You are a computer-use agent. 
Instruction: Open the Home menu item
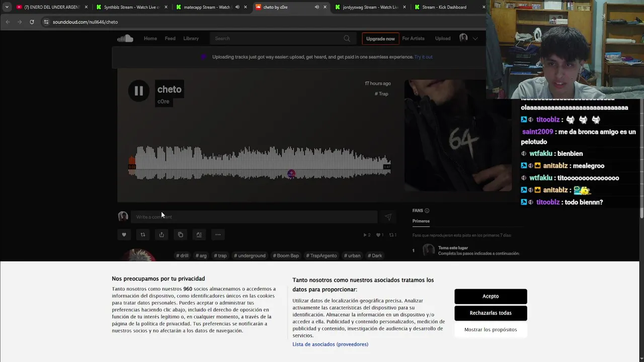tap(150, 39)
